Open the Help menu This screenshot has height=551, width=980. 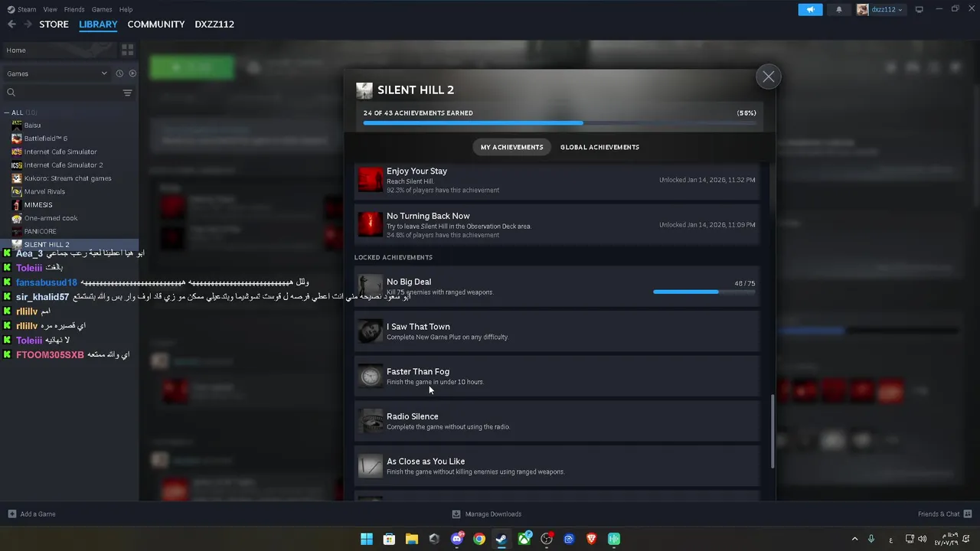[x=126, y=9]
